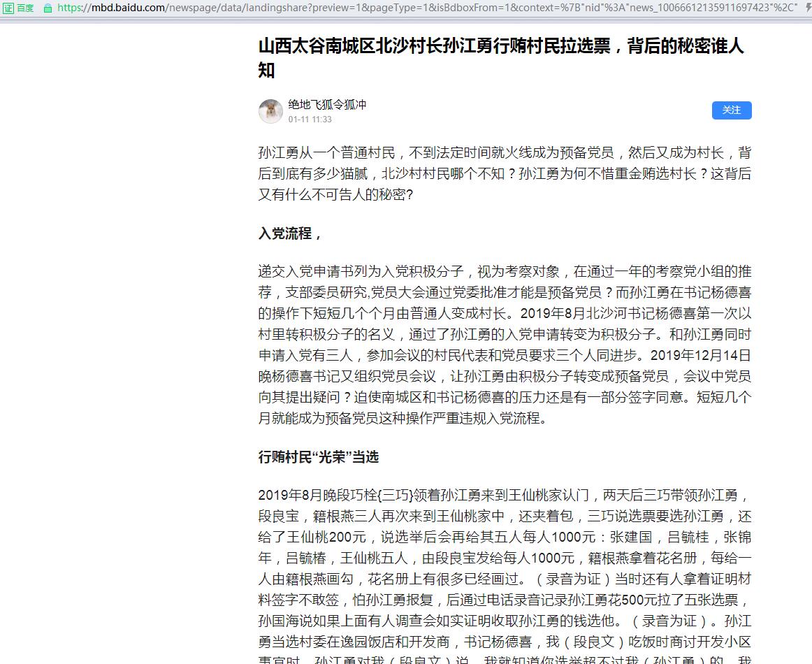
Task: Click the green 证 certificate icon
Action: pyautogui.click(x=8, y=8)
